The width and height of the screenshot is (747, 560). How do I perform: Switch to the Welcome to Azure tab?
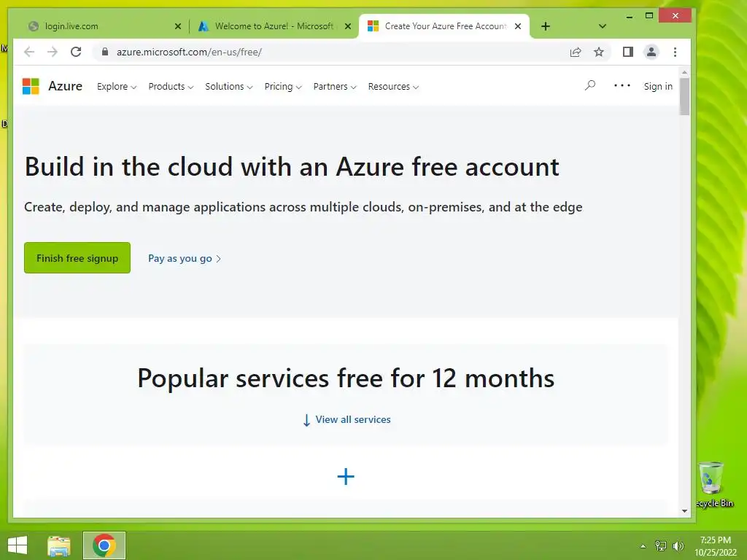274,26
